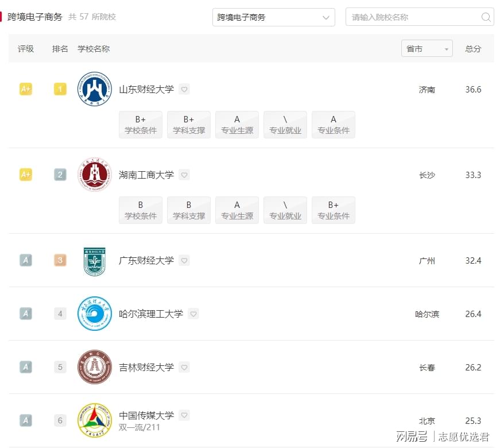Click city 济南
The image size is (500, 448).
coord(427,90)
